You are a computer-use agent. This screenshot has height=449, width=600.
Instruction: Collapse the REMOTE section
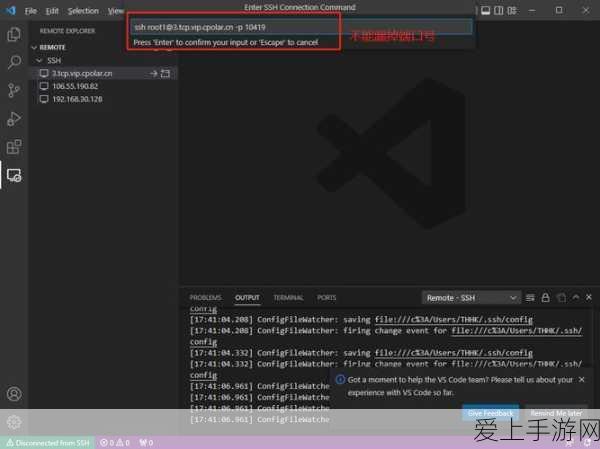point(34,47)
